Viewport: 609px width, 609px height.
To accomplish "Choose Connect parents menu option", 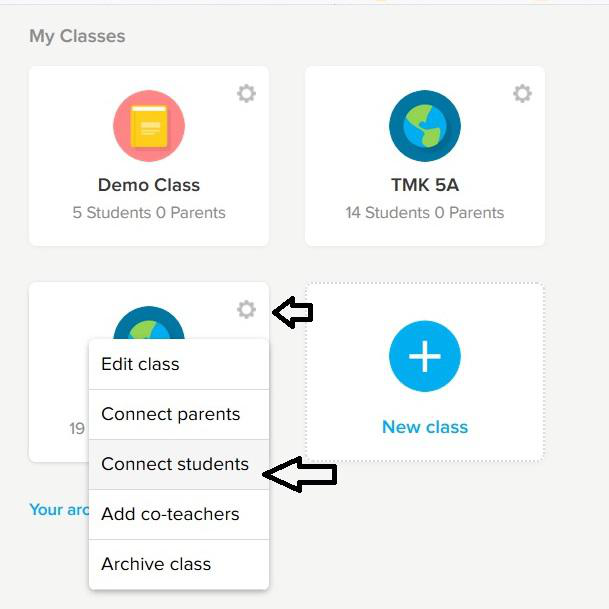I will (x=170, y=414).
